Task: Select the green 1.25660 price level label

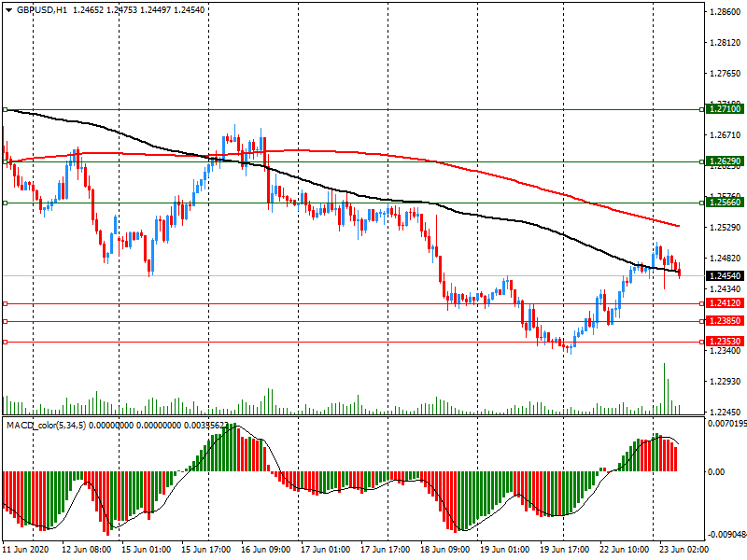Action: click(725, 203)
